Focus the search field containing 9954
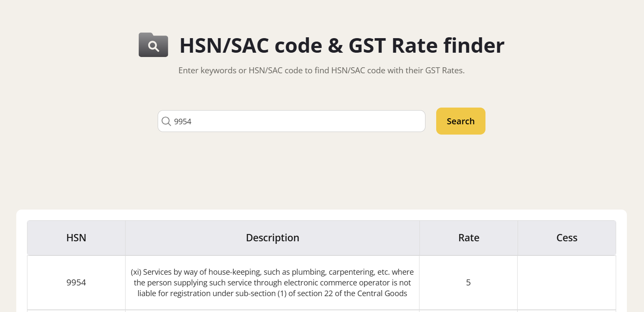 (296, 121)
